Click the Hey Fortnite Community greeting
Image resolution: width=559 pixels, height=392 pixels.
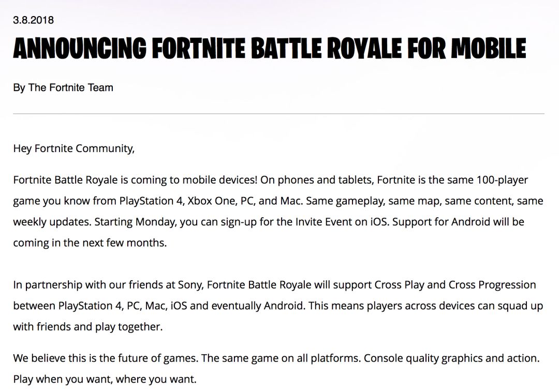pos(74,148)
